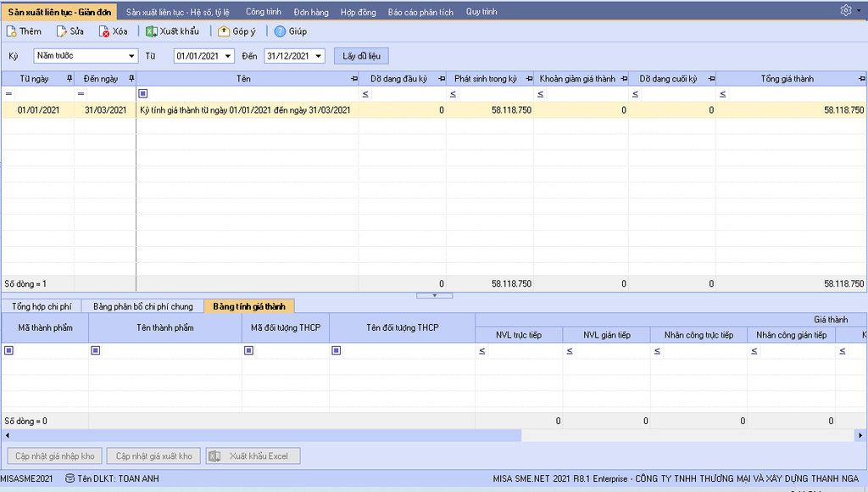Image resolution: width=868 pixels, height=492 pixels.
Task: Click the database icon beside Tên DLKT
Action: 70,478
